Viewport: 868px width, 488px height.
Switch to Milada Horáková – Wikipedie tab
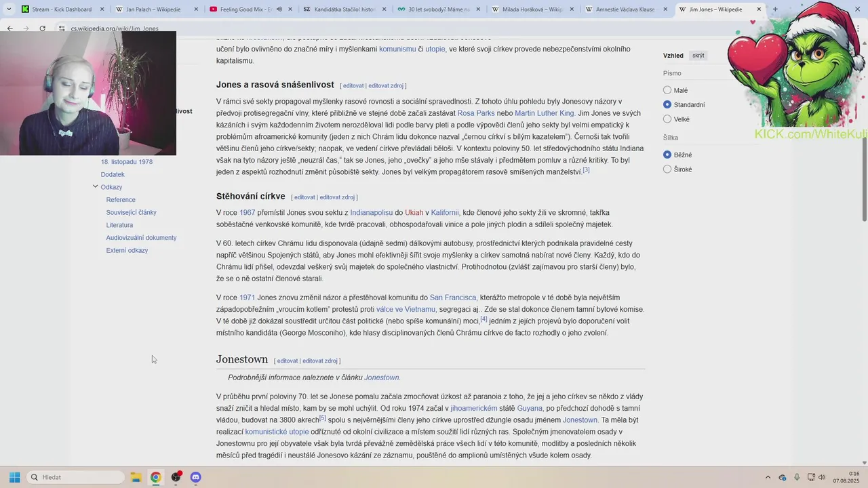532,9
